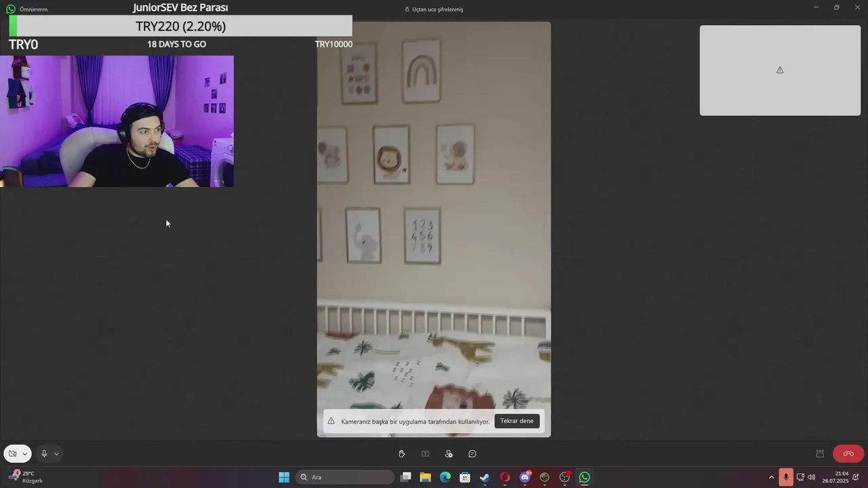Image resolution: width=868 pixels, height=488 pixels.
Task: Click the red microphone tray indicator
Action: 786,477
